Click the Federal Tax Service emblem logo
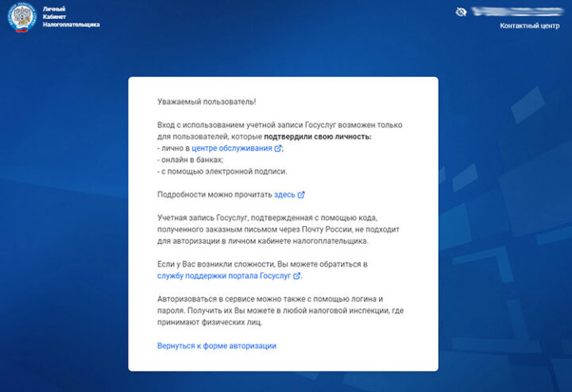 coord(21,17)
